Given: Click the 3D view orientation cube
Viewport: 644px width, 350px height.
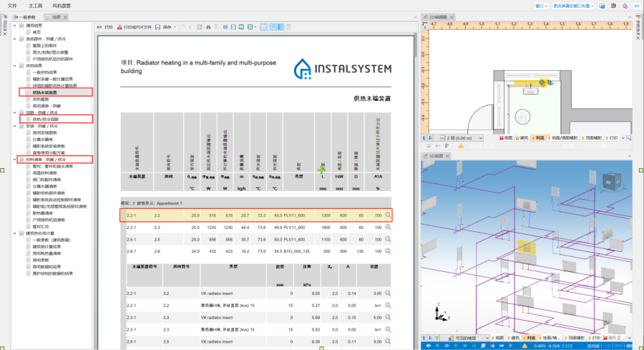Looking at the screenshot, I should click(611, 181).
